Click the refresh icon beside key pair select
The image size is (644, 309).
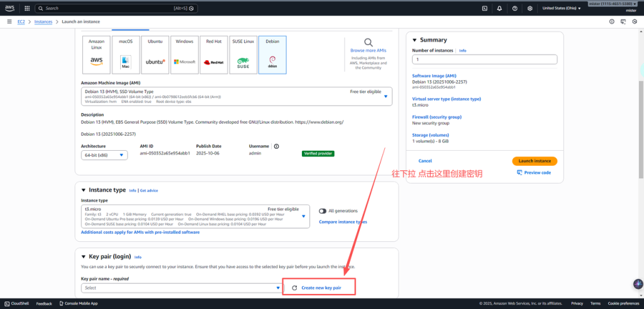294,288
